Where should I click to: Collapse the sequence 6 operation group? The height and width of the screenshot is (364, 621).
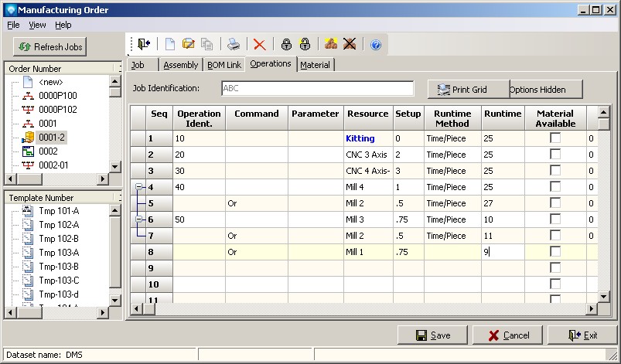coord(138,219)
